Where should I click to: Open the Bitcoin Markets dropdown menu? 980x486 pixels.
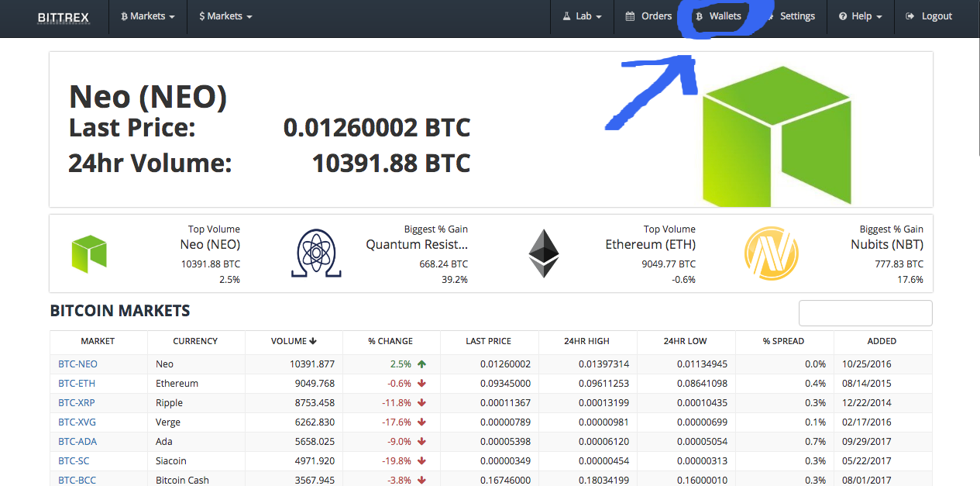coord(148,16)
